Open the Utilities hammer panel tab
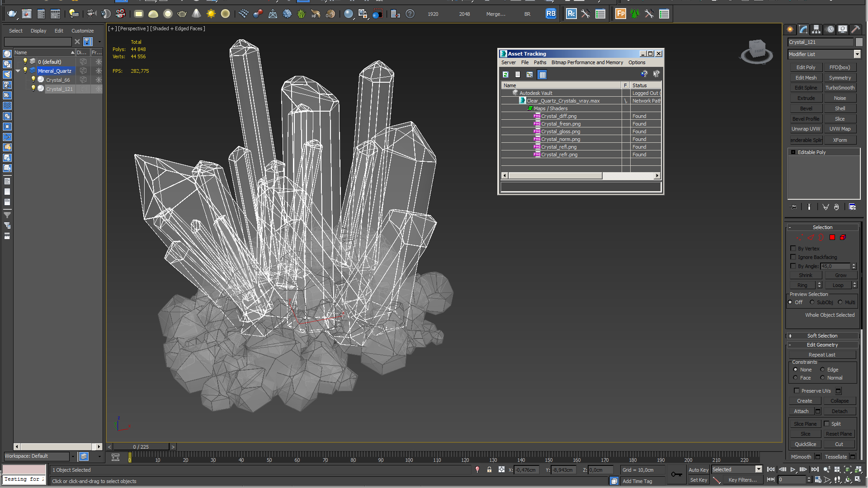The width and height of the screenshot is (868, 488). 856,29
